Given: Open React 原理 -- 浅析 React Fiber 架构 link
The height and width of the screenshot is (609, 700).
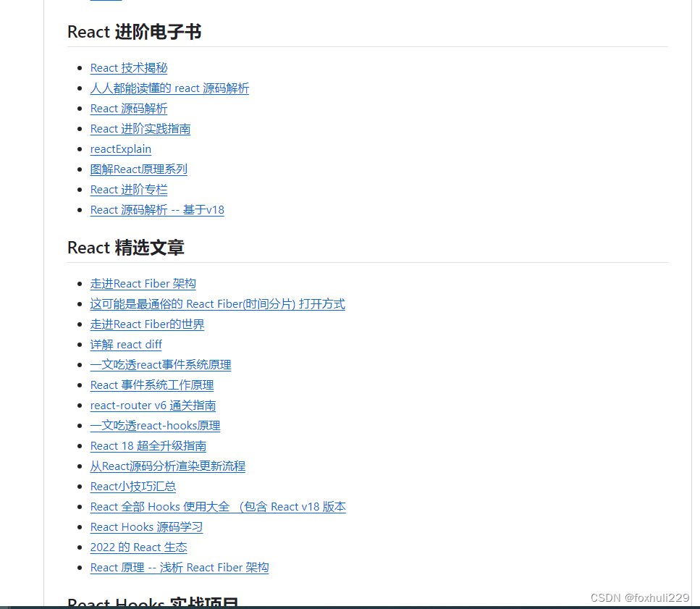Looking at the screenshot, I should point(180,568).
